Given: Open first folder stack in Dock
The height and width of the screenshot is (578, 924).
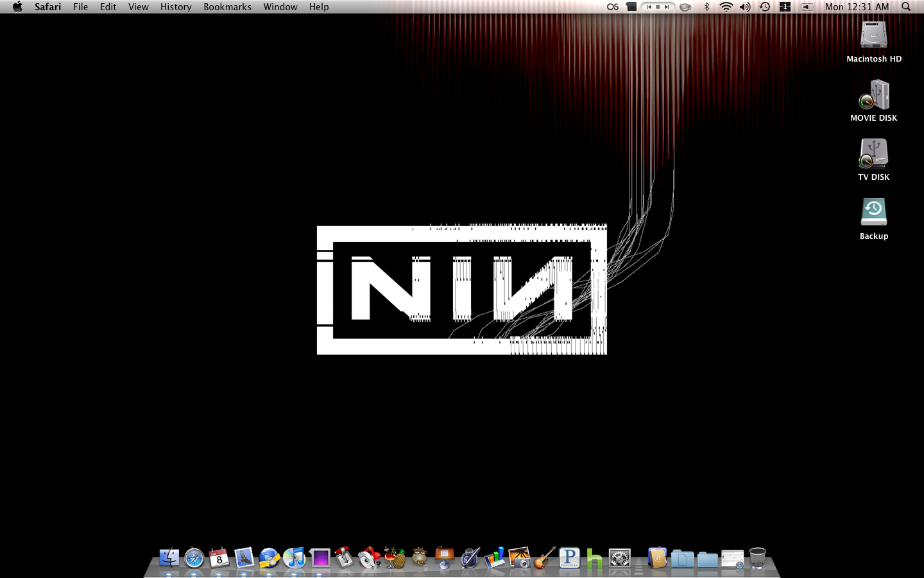Looking at the screenshot, I should [x=682, y=559].
